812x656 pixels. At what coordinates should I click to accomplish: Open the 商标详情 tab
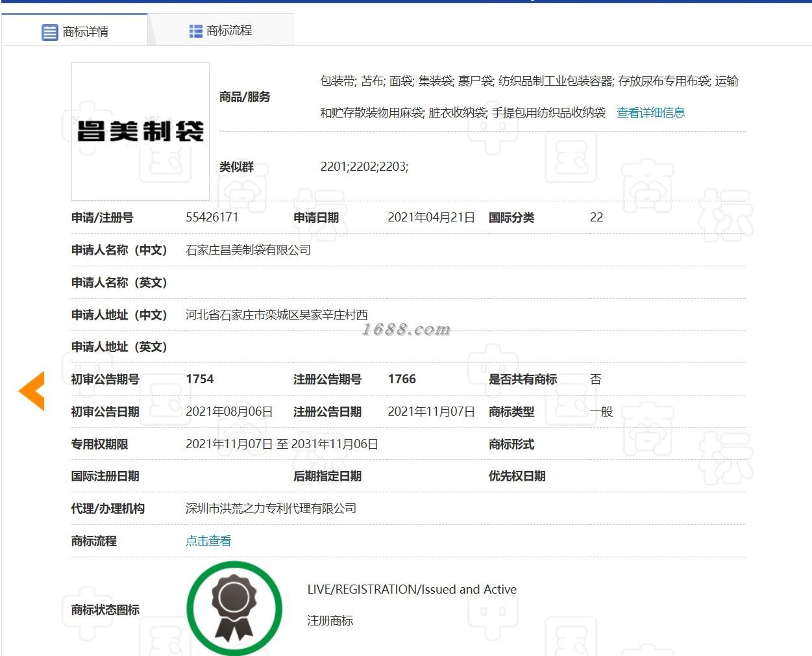pos(75,31)
